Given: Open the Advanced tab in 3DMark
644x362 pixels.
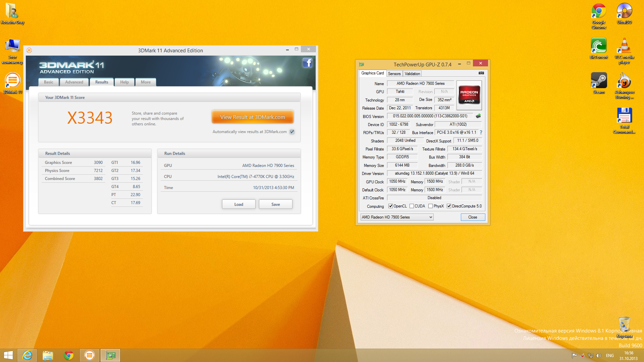Looking at the screenshot, I should pos(74,82).
